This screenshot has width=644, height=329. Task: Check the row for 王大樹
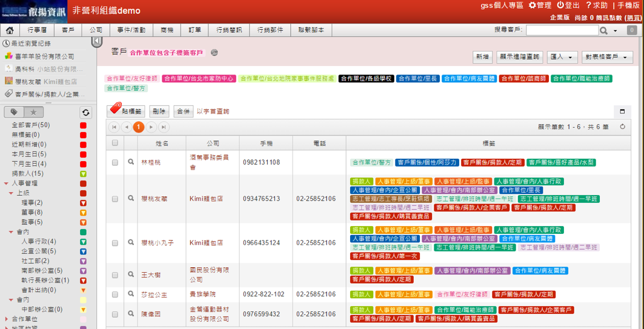[x=115, y=275]
